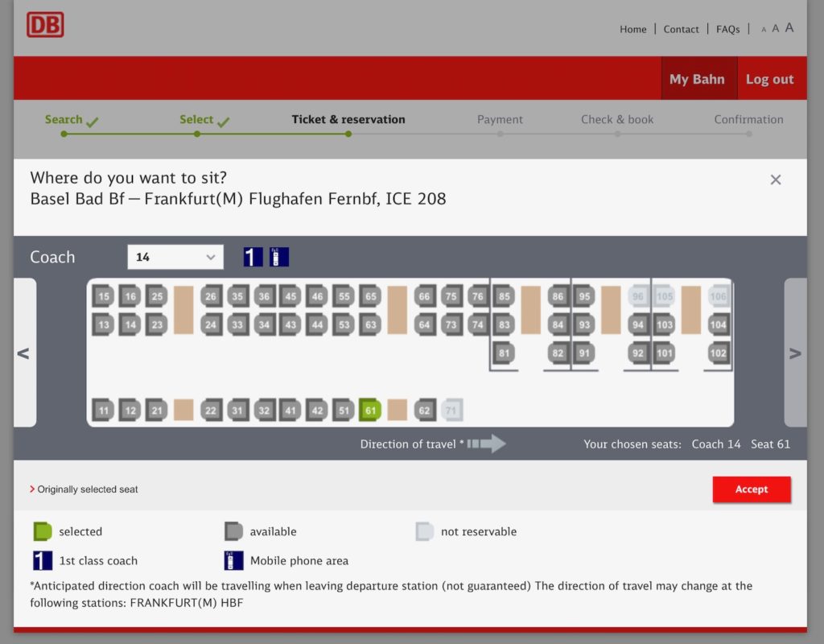Click the red arrow beside Originally selected seat
Viewport: 824px width, 644px height.
(31, 489)
